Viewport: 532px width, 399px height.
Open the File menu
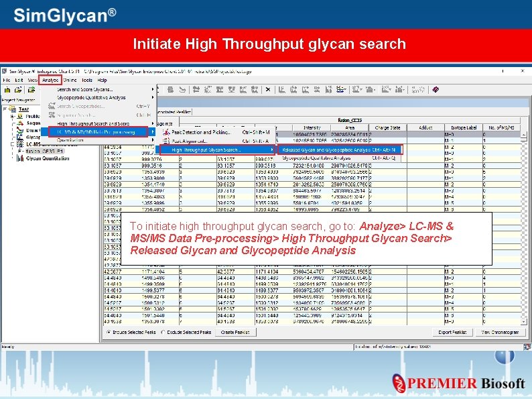7,80
